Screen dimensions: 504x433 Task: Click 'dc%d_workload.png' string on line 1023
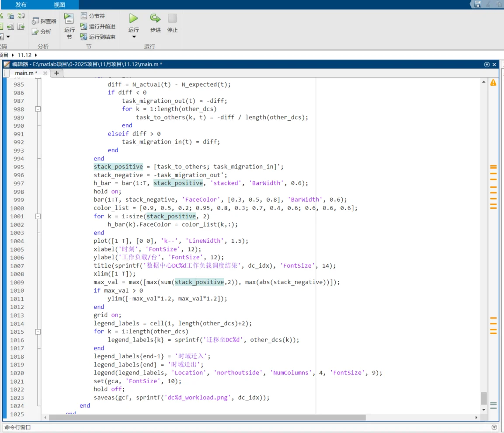click(198, 397)
